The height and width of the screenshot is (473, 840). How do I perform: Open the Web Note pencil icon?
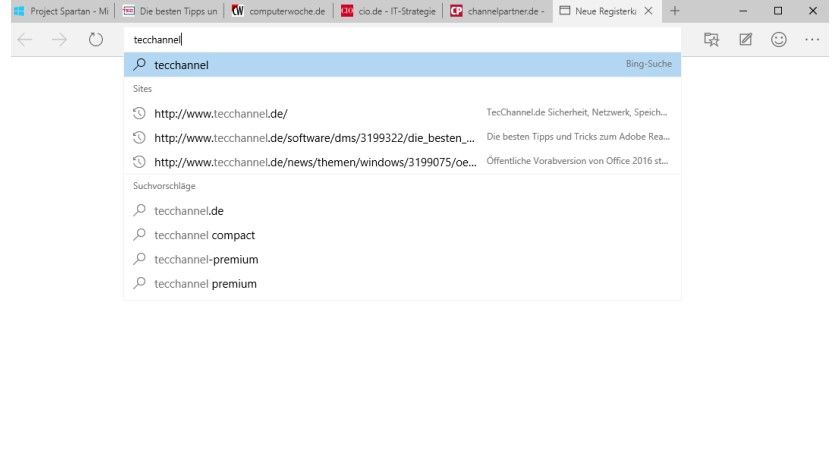click(x=745, y=40)
